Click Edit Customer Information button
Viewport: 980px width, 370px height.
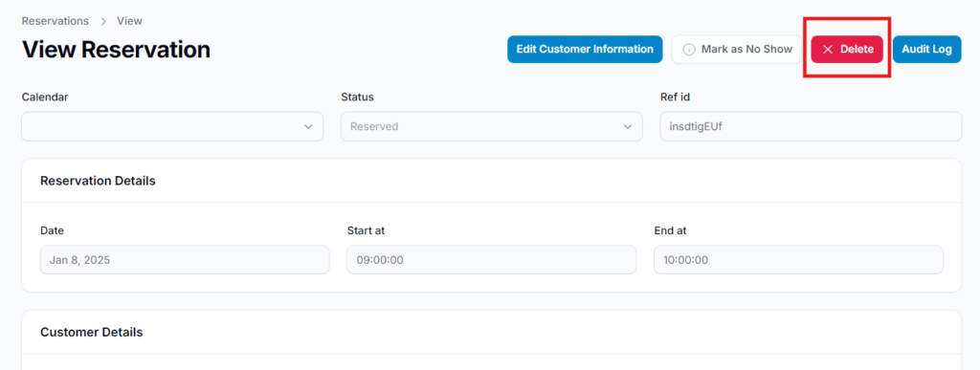pyautogui.click(x=585, y=50)
